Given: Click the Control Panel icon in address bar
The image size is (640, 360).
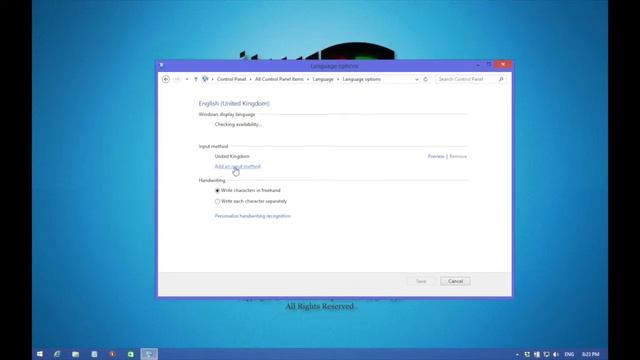Looking at the screenshot, I should tap(205, 79).
